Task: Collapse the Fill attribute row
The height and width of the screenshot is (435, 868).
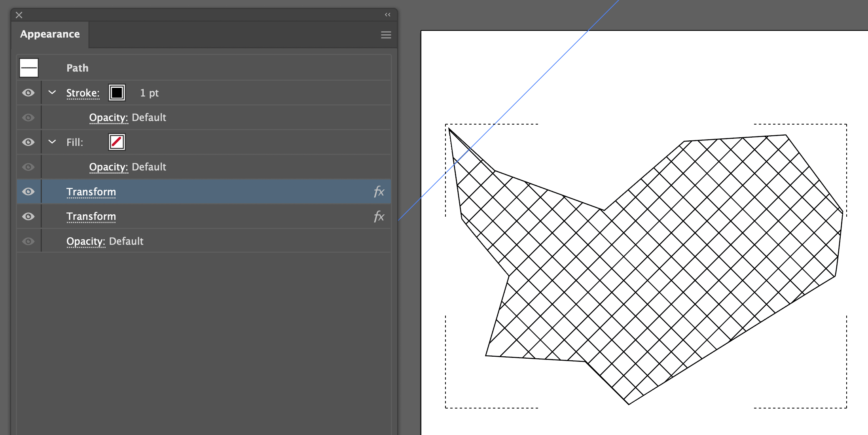Action: (x=52, y=142)
